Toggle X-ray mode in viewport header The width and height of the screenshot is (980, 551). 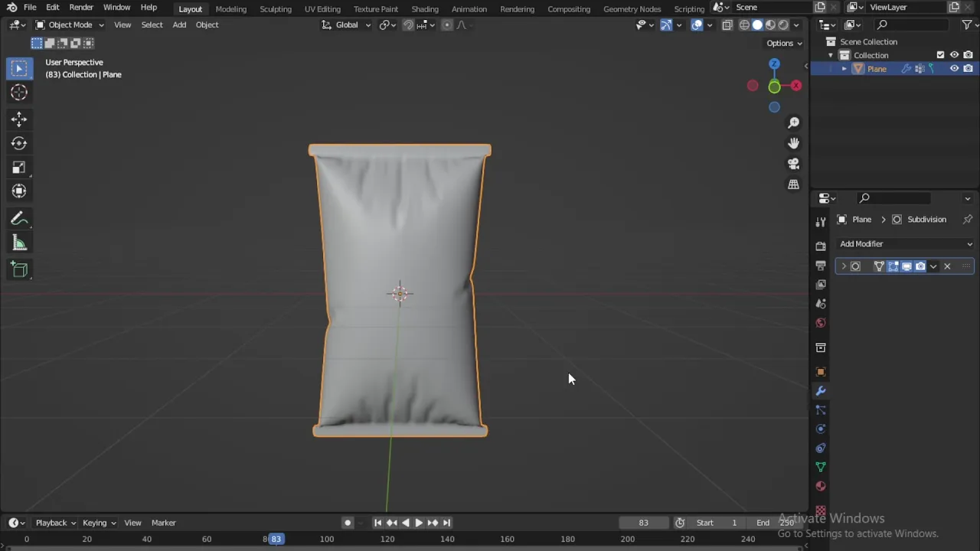pos(727,24)
